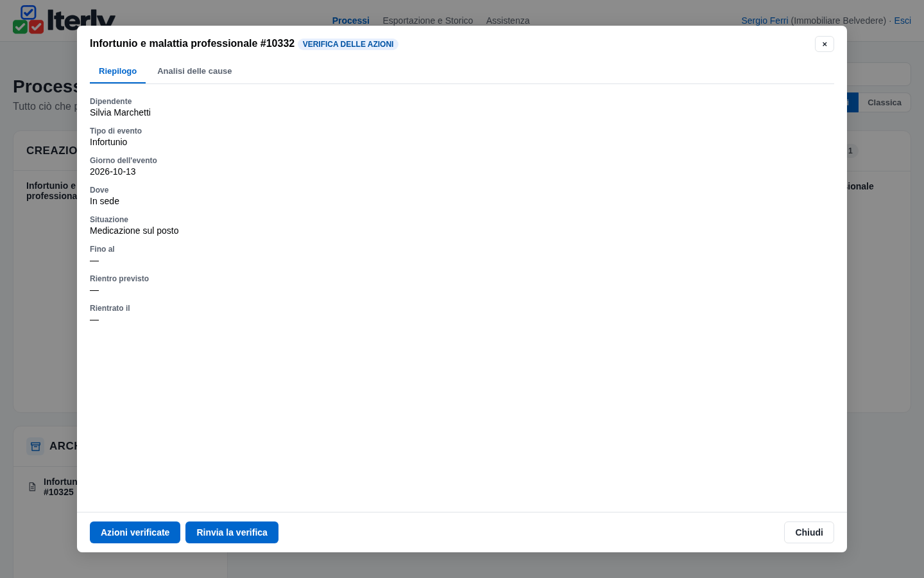Click the Fino al label
Viewport: 924px width, 578px height.
tap(102, 249)
